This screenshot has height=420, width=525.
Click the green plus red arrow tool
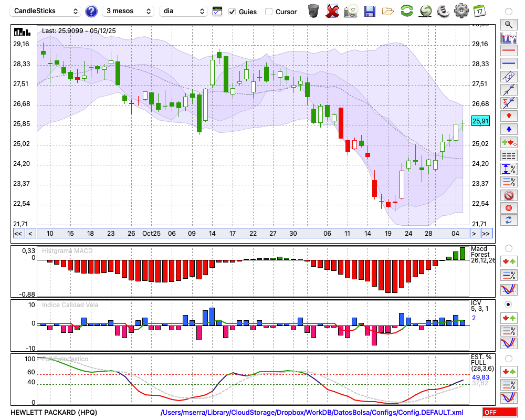coord(509,142)
